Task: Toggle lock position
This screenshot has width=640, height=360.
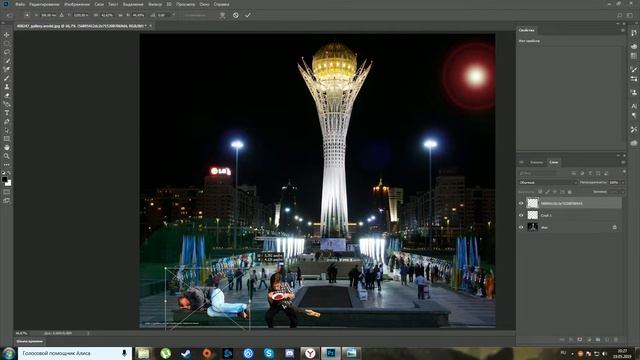Action: click(x=555, y=191)
